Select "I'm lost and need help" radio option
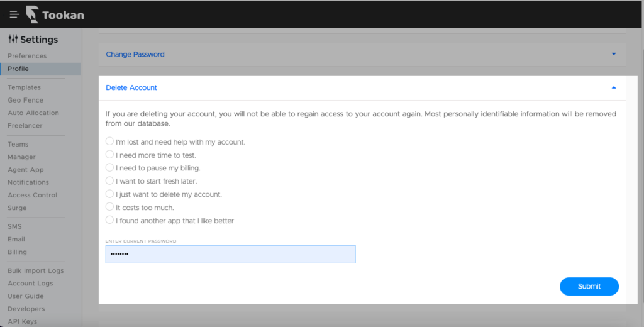The height and width of the screenshot is (327, 644). (109, 141)
